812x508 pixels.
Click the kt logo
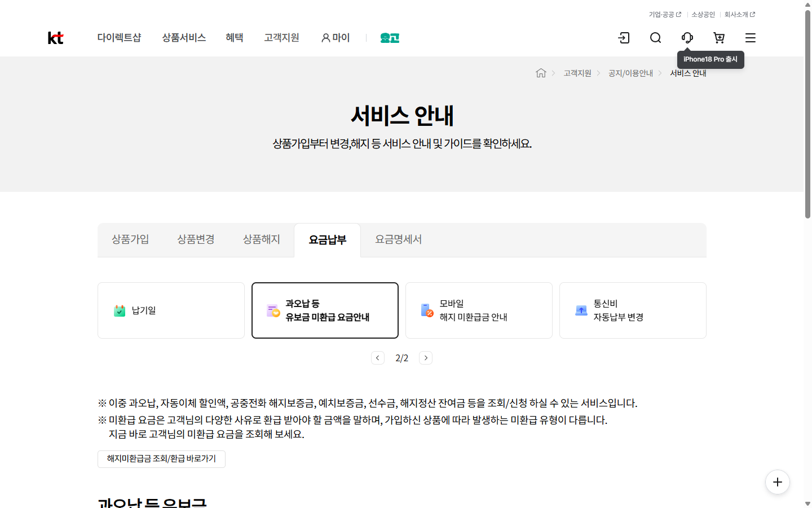click(x=55, y=38)
